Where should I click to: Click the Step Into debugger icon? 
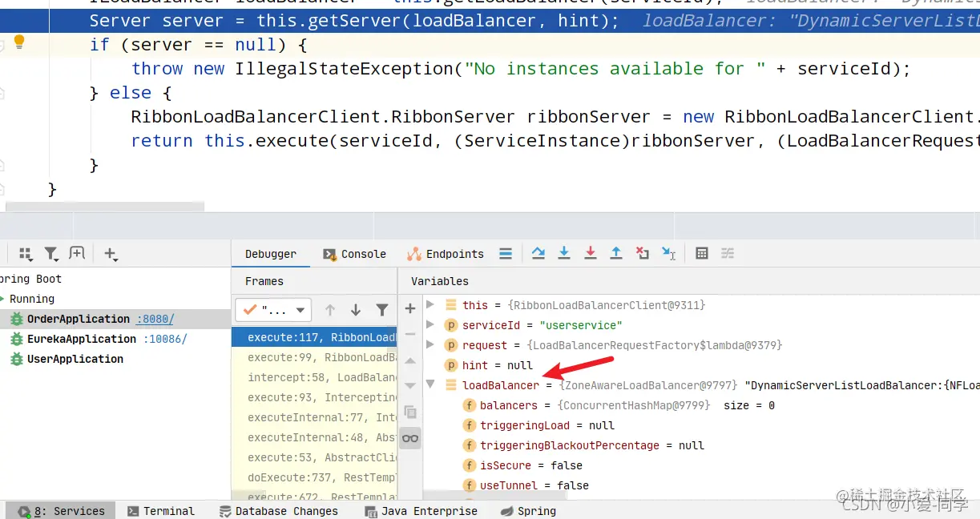click(x=564, y=253)
